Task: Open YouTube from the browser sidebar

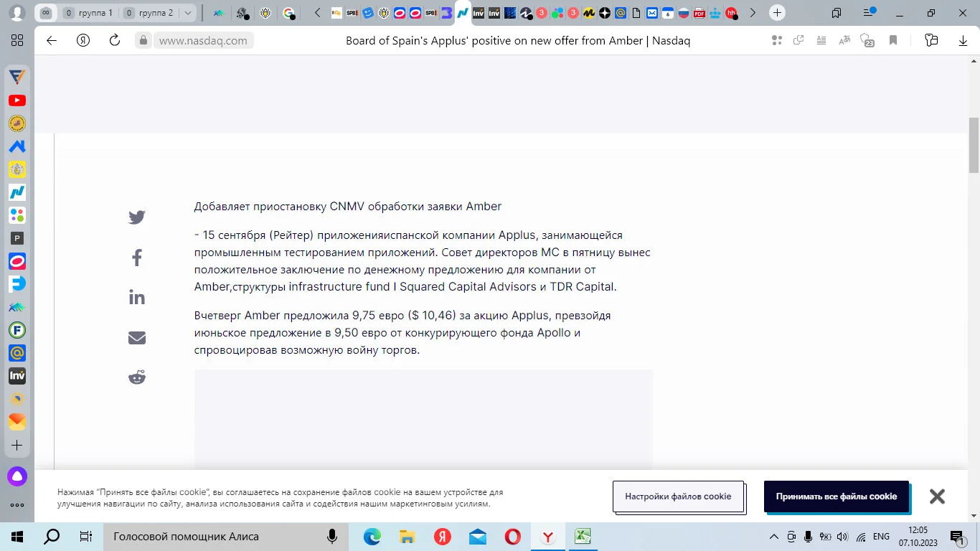Action: pyautogui.click(x=17, y=100)
